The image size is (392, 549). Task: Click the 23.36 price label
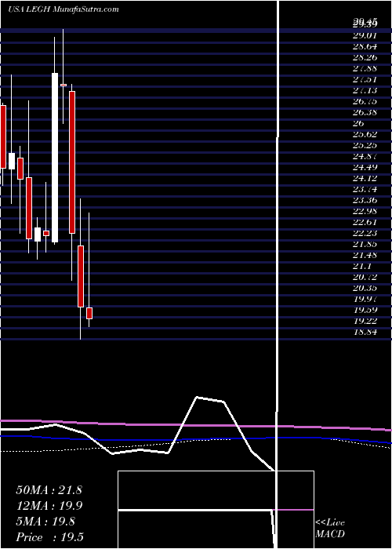point(365,200)
